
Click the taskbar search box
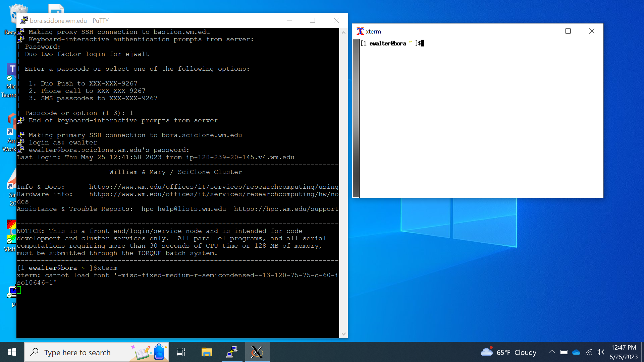coord(77,352)
